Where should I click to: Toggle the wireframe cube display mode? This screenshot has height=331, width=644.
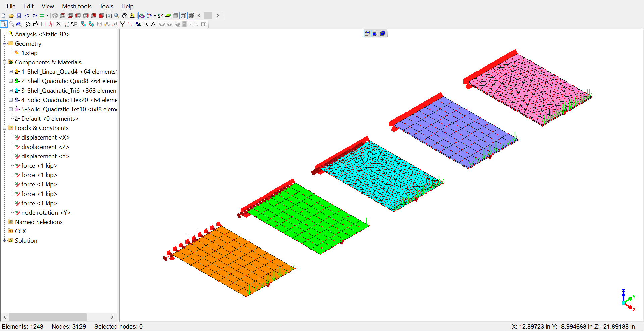(183, 16)
